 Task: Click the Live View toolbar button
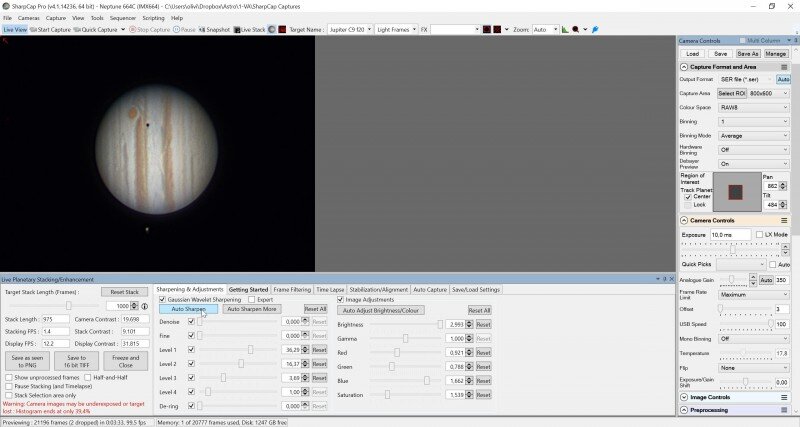point(15,30)
